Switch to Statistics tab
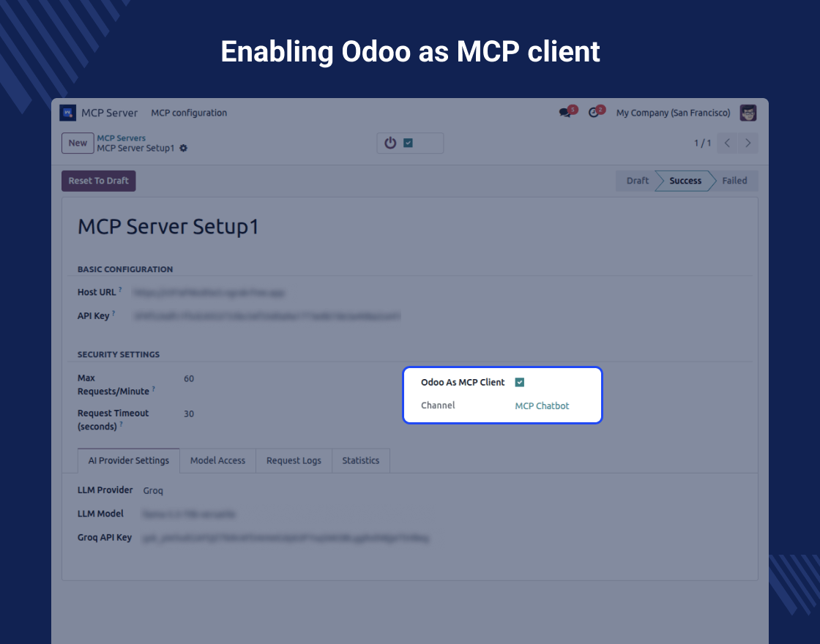 [361, 460]
